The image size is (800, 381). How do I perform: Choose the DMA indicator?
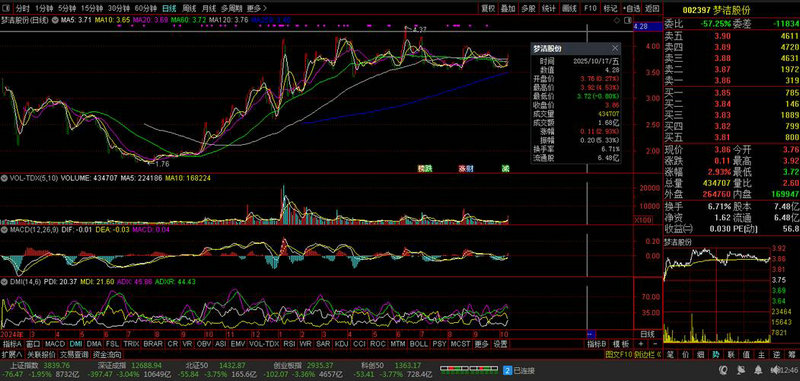(x=94, y=344)
